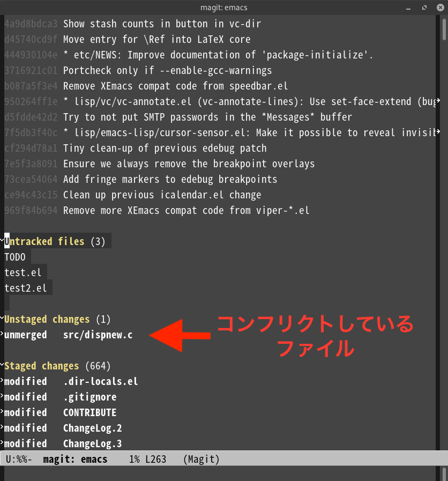Click ChangeLog.2 file name

(x=93, y=428)
